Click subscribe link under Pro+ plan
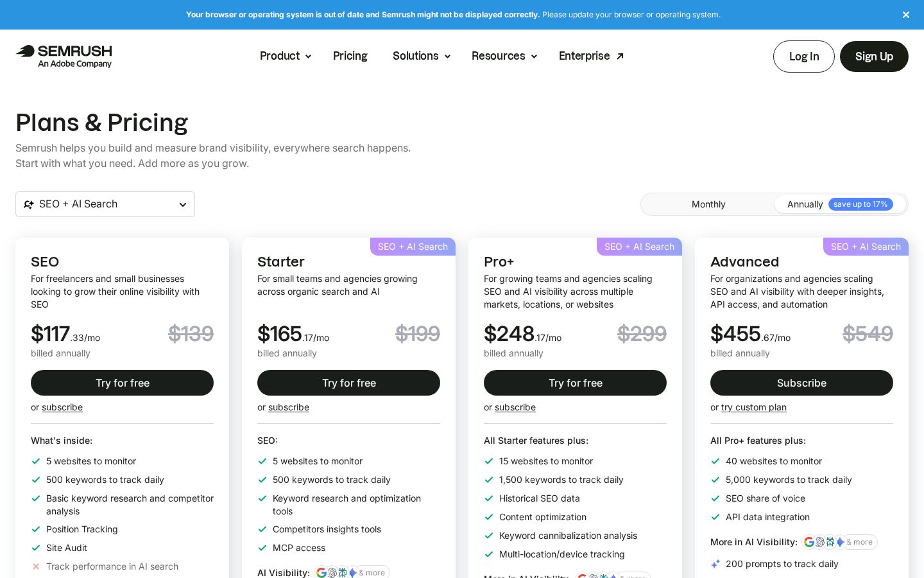Screen dimensions: 924x578 [515, 407]
